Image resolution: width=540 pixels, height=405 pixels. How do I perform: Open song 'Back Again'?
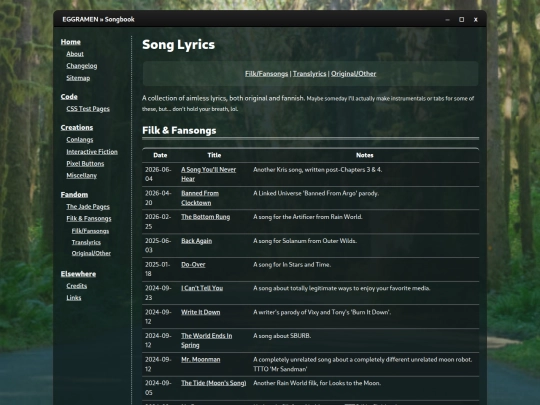click(196, 241)
